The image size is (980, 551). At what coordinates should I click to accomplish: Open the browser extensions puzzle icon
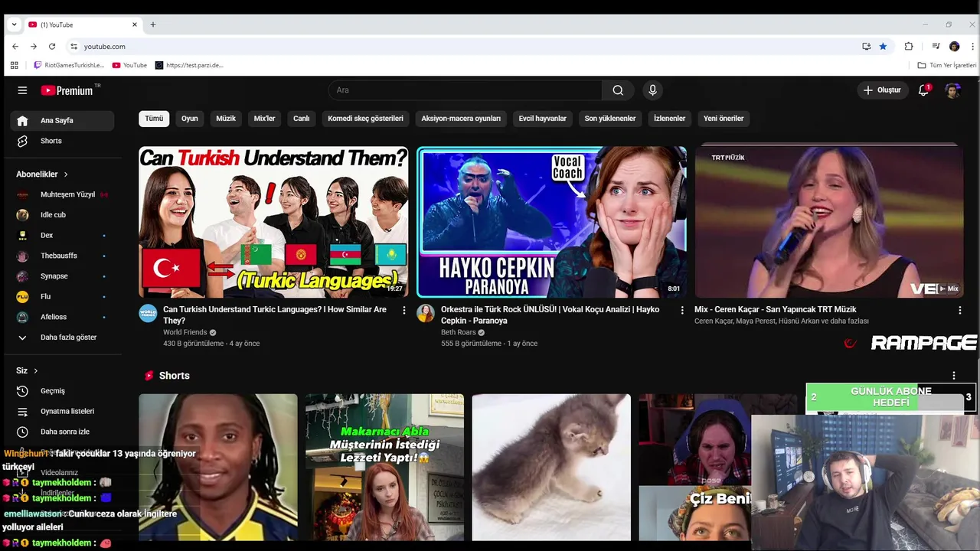pyautogui.click(x=909, y=47)
